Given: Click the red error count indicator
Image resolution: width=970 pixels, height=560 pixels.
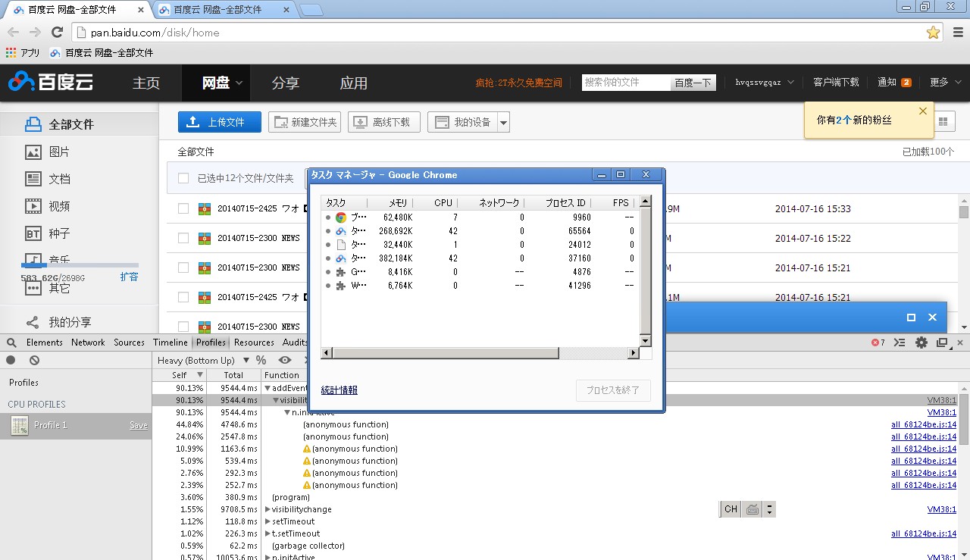Looking at the screenshot, I should [x=878, y=343].
